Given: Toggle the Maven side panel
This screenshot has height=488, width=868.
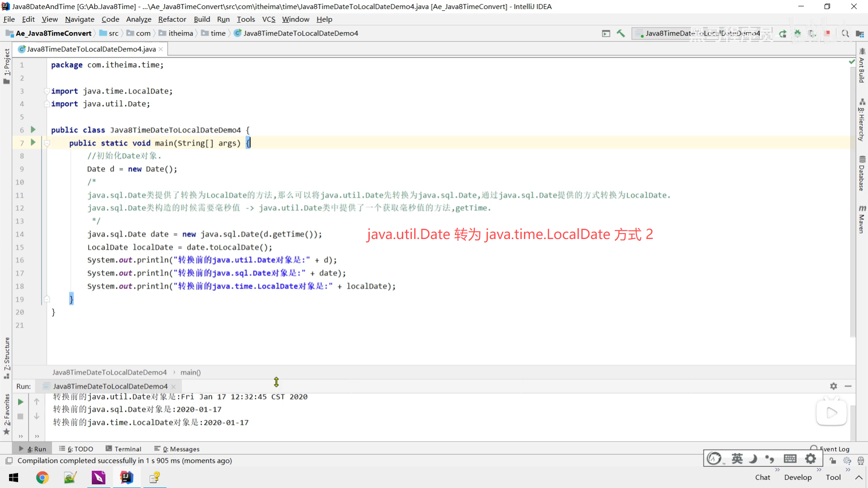Looking at the screenshot, I should coord(862,220).
